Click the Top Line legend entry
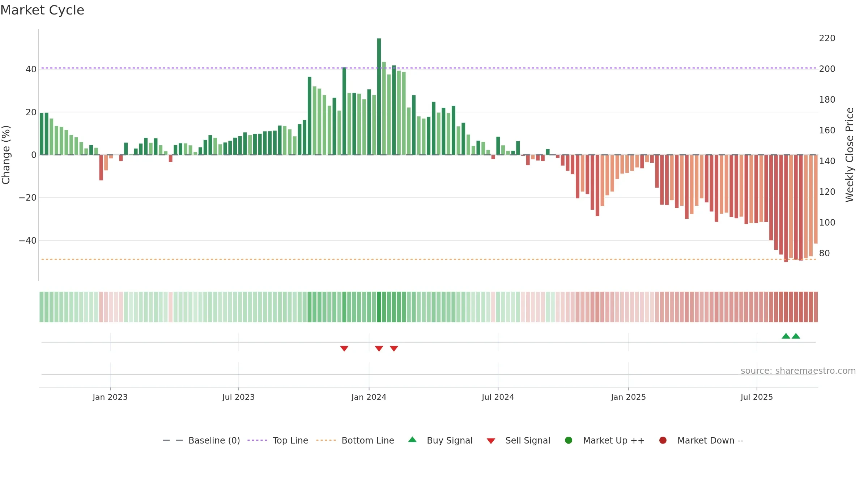The width and height of the screenshot is (868, 488). [x=278, y=440]
